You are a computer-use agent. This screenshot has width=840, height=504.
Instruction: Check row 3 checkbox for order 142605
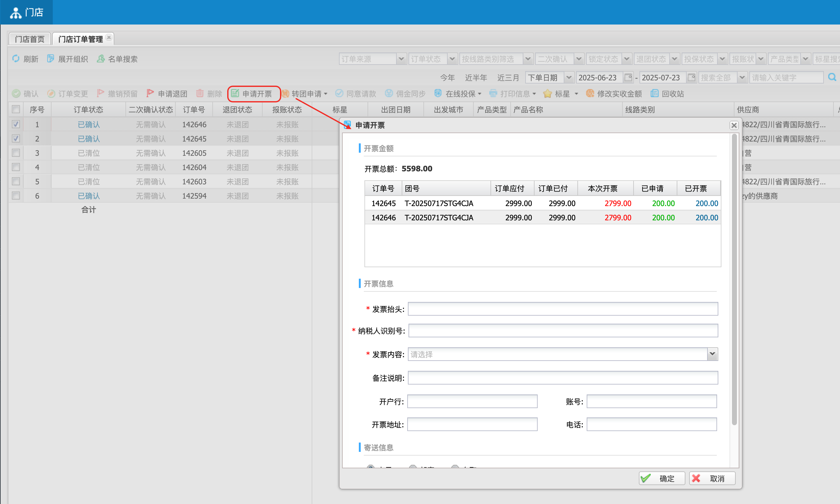pyautogui.click(x=16, y=153)
